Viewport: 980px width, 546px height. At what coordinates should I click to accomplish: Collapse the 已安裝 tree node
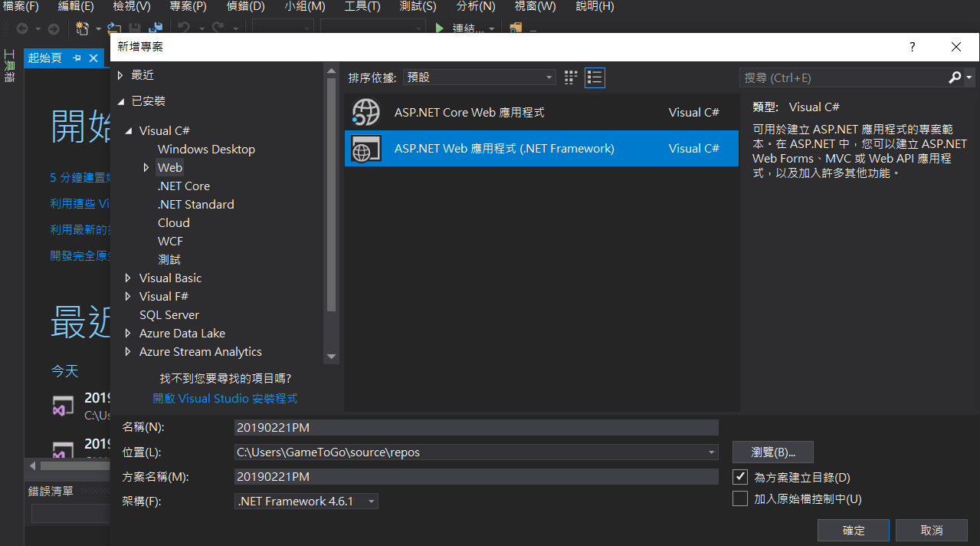point(120,101)
